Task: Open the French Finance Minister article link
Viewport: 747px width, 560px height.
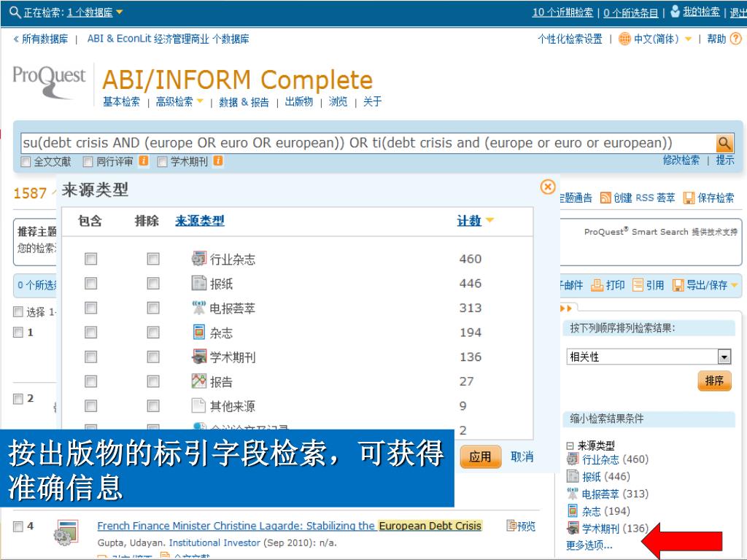Action: 289,526
